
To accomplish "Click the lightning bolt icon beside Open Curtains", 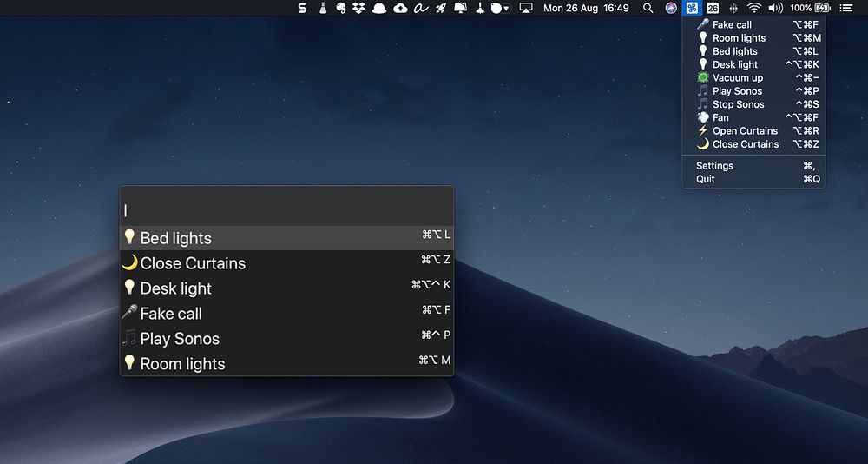I will [x=703, y=131].
